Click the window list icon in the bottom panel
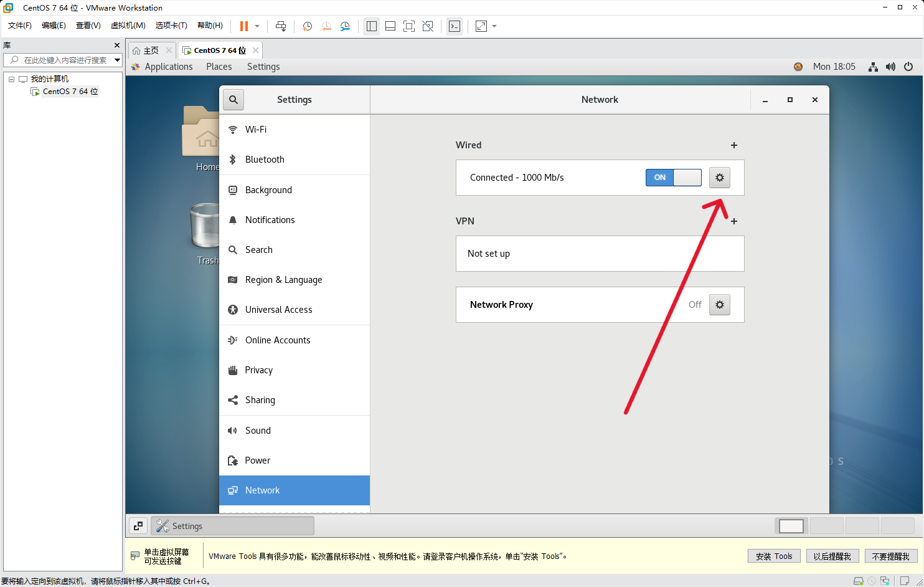The width and height of the screenshot is (924, 587). click(138, 526)
